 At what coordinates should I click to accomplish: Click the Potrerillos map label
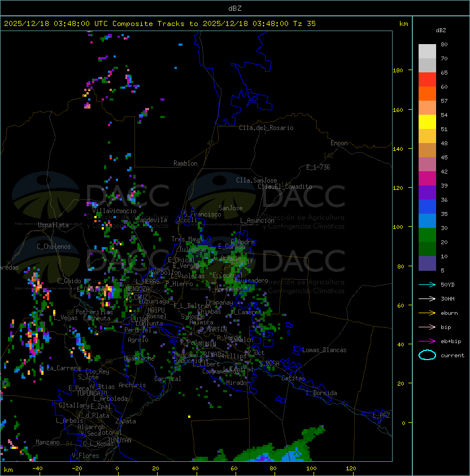pyautogui.click(x=94, y=312)
